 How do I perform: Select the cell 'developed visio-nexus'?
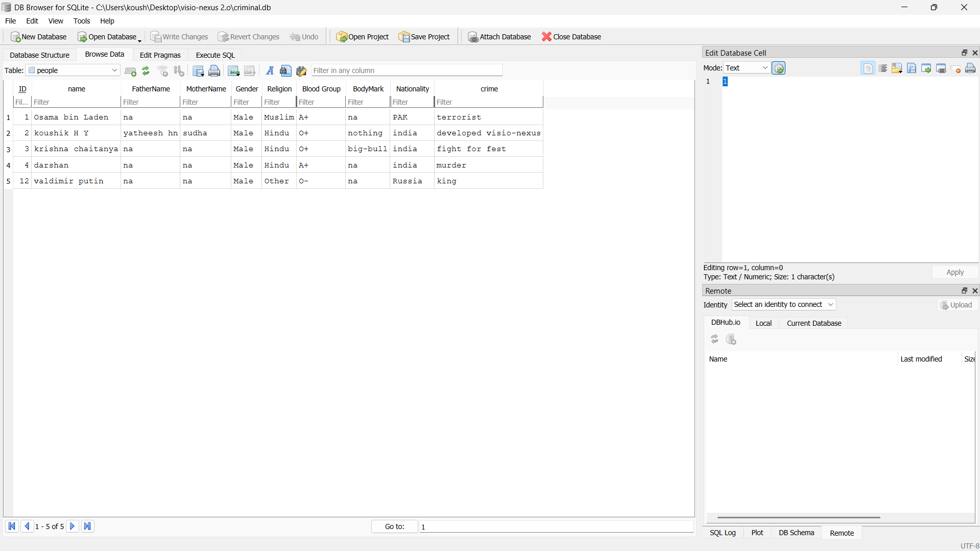(489, 133)
